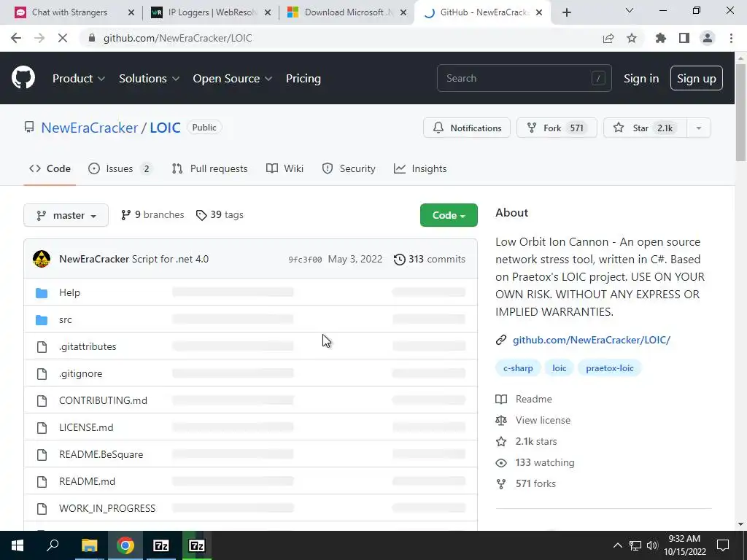The height and width of the screenshot is (560, 747).
Task: Open the README.BeSquare file
Action: 101,455
